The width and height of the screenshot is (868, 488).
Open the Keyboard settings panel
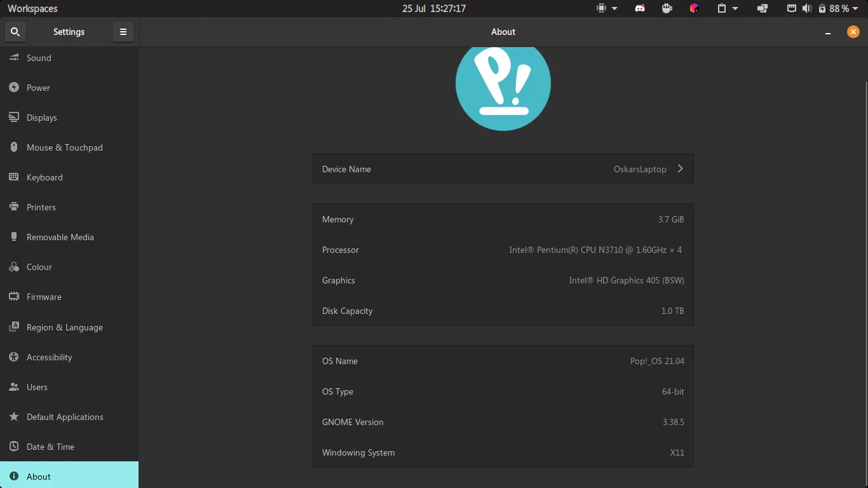(69, 177)
